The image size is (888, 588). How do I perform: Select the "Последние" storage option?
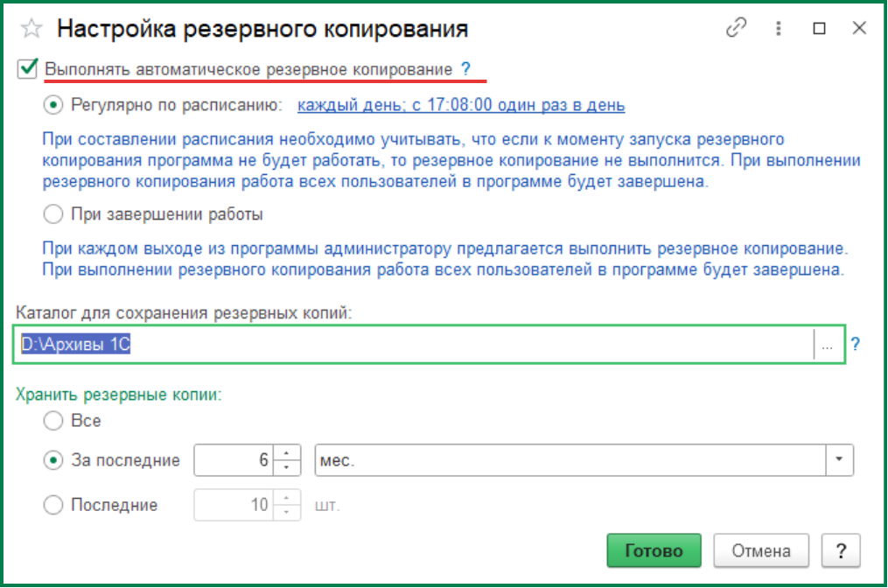pyautogui.click(x=52, y=505)
